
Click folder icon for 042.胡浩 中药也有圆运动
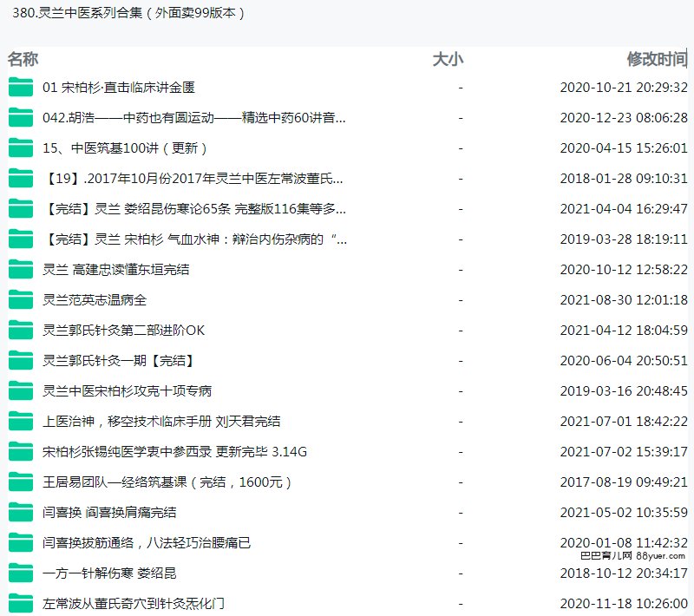point(21,117)
